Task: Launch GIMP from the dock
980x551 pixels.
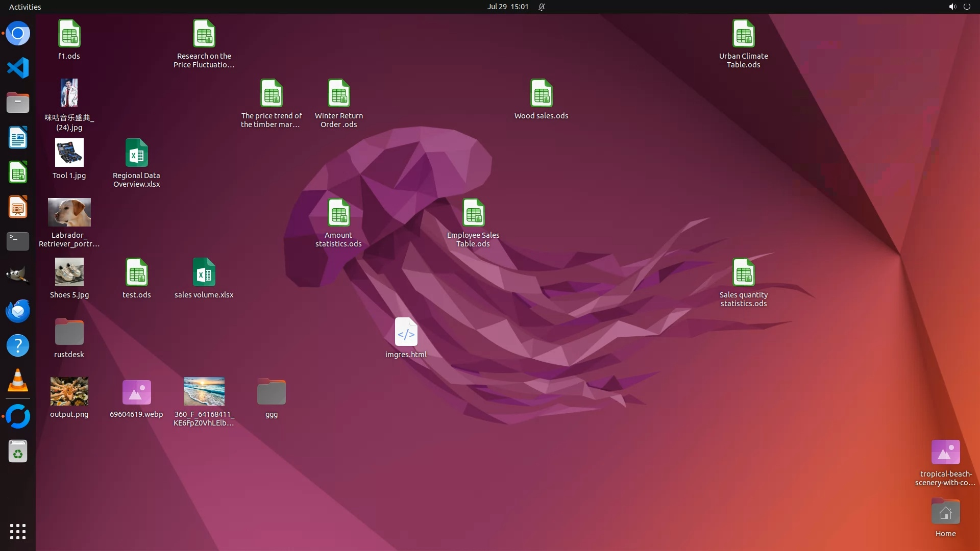Action: [18, 275]
